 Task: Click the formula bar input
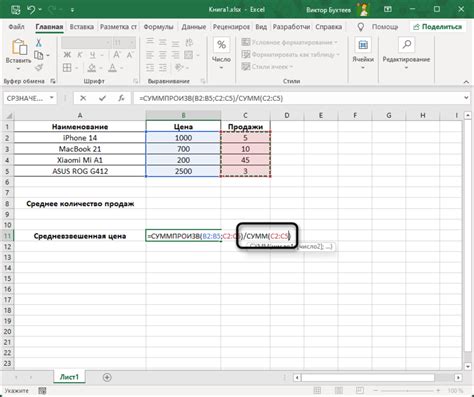[x=298, y=98]
